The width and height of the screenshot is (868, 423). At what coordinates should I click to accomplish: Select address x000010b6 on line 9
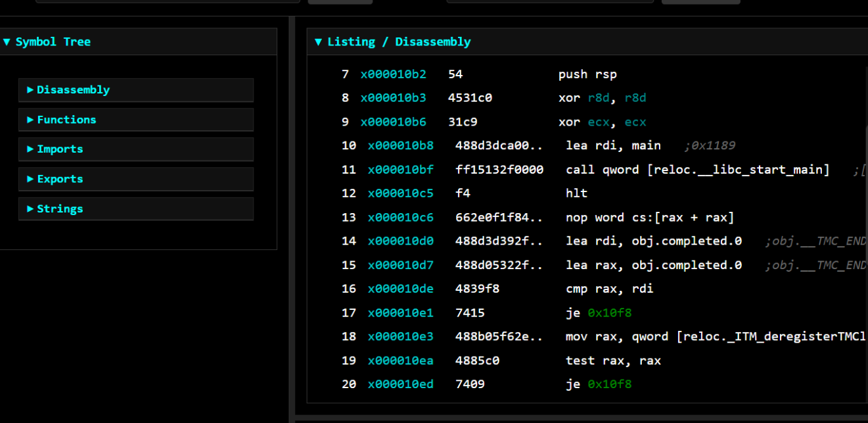tap(393, 122)
